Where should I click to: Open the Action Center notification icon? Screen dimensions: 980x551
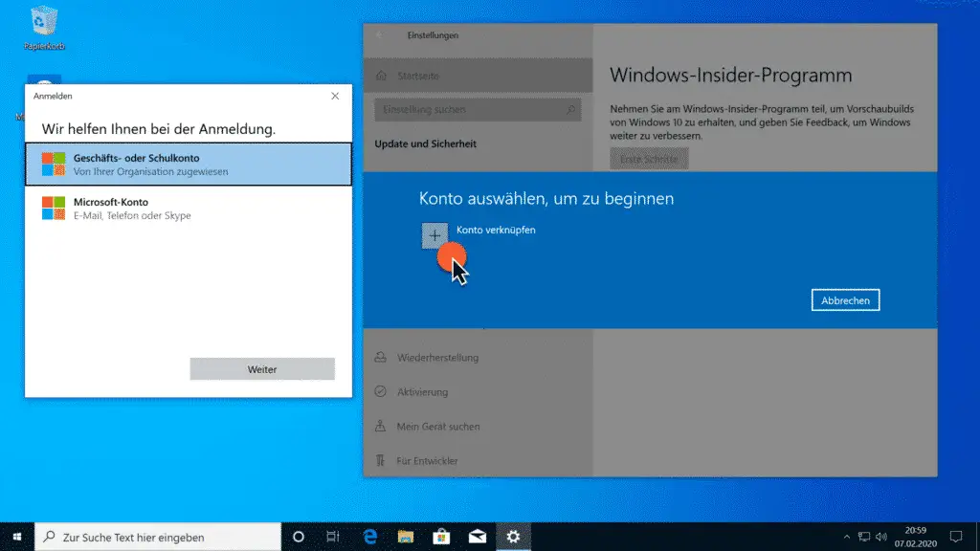pos(956,537)
